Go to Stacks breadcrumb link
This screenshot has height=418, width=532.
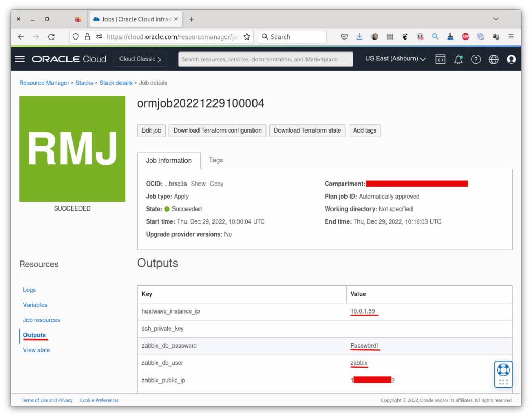84,83
